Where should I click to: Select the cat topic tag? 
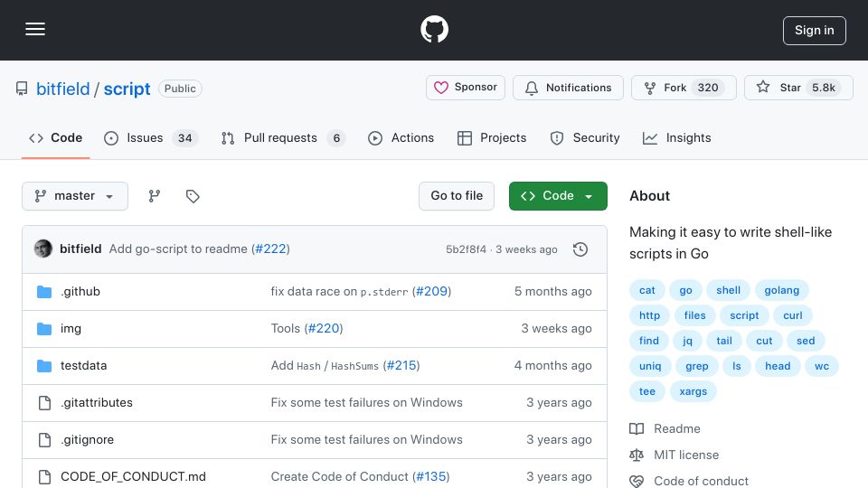pos(647,290)
